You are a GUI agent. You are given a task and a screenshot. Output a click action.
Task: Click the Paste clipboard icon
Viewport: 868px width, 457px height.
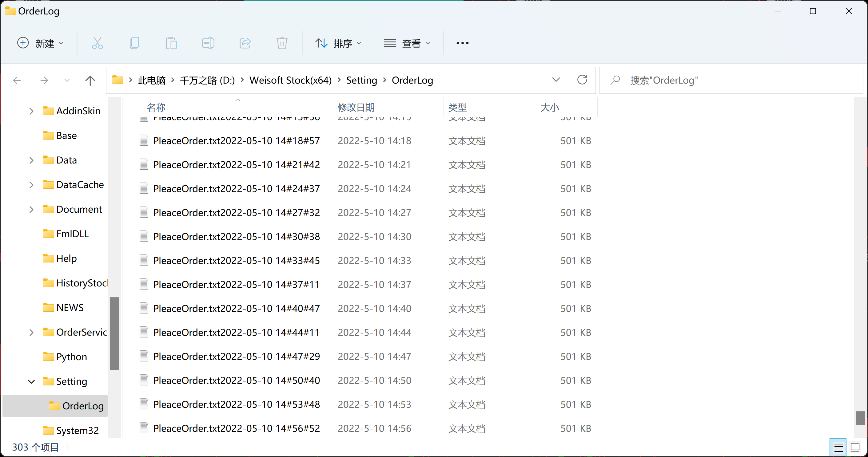click(x=171, y=43)
